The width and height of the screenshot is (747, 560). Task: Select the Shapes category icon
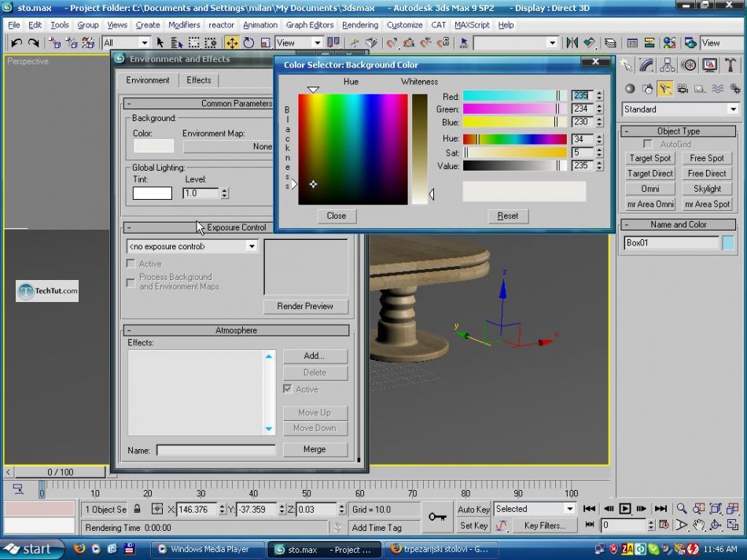click(x=647, y=89)
